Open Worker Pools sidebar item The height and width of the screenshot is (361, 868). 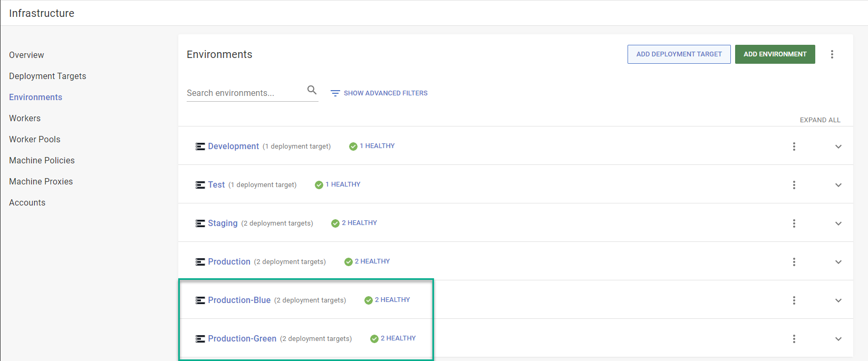(35, 139)
